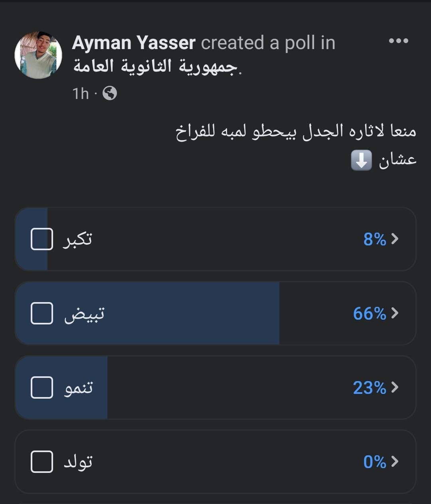Open the three-dot post options menu
Image resolution: width=431 pixels, height=504 pixels.
(x=398, y=41)
